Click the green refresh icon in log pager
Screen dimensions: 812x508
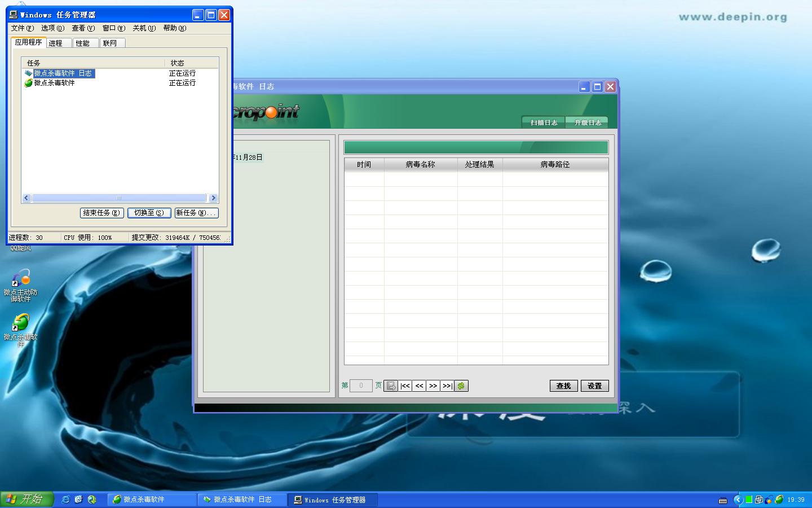point(461,386)
